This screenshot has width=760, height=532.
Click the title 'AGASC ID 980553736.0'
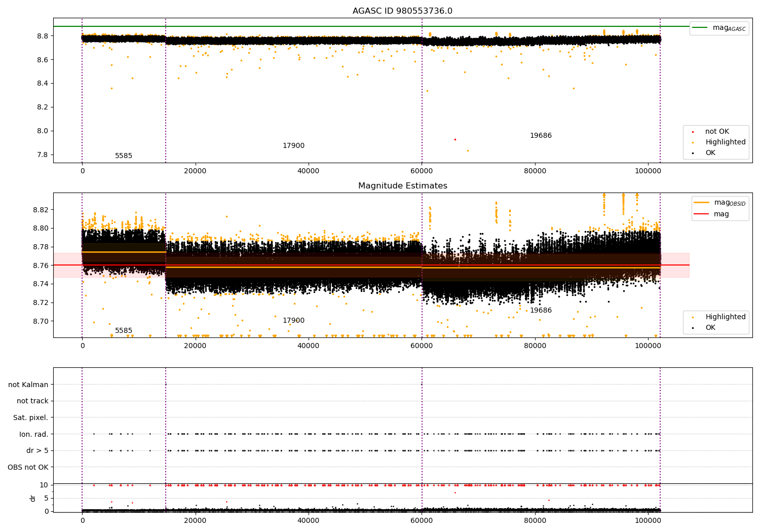tap(402, 11)
